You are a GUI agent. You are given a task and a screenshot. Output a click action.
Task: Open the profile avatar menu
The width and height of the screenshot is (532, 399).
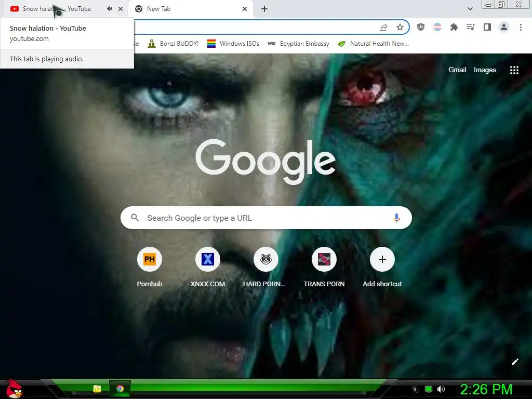504,27
